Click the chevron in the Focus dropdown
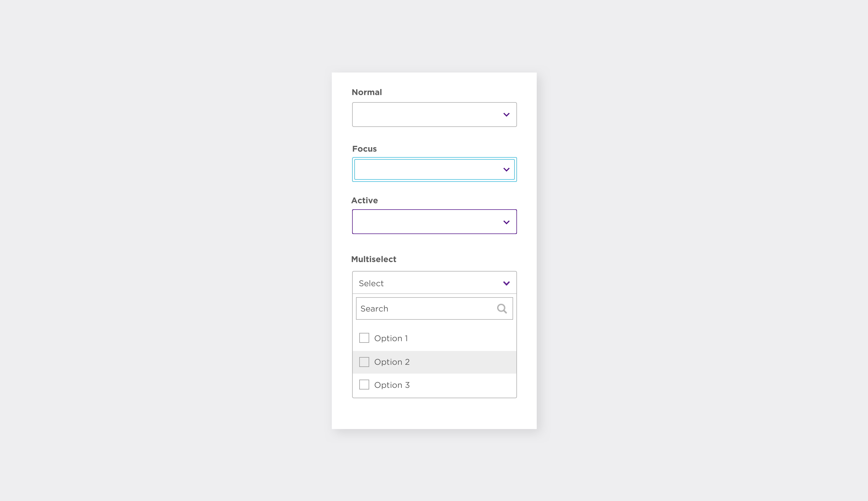This screenshot has height=501, width=868. 506,170
